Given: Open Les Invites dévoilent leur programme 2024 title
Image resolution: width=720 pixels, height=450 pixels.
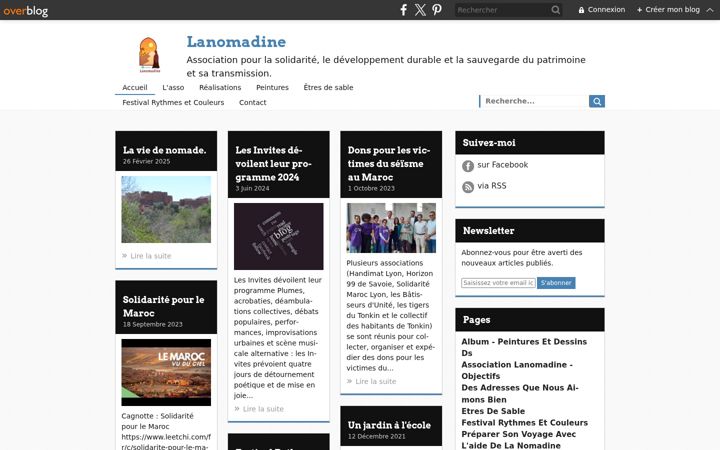Looking at the screenshot, I should 274,163.
